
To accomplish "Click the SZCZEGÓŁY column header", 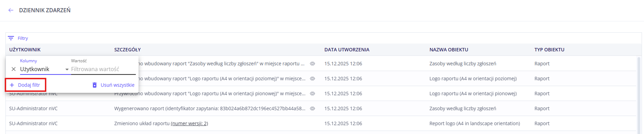I will tap(127, 50).
